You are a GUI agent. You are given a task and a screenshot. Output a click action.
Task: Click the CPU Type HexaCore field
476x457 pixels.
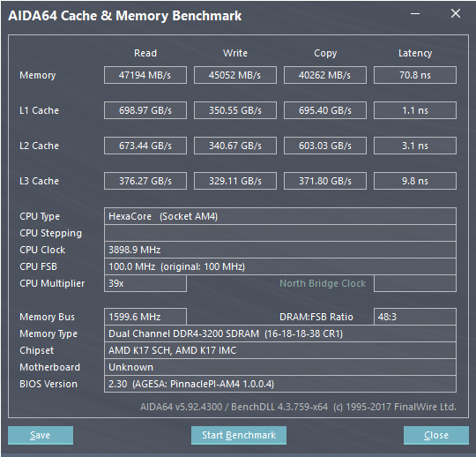pyautogui.click(x=280, y=216)
